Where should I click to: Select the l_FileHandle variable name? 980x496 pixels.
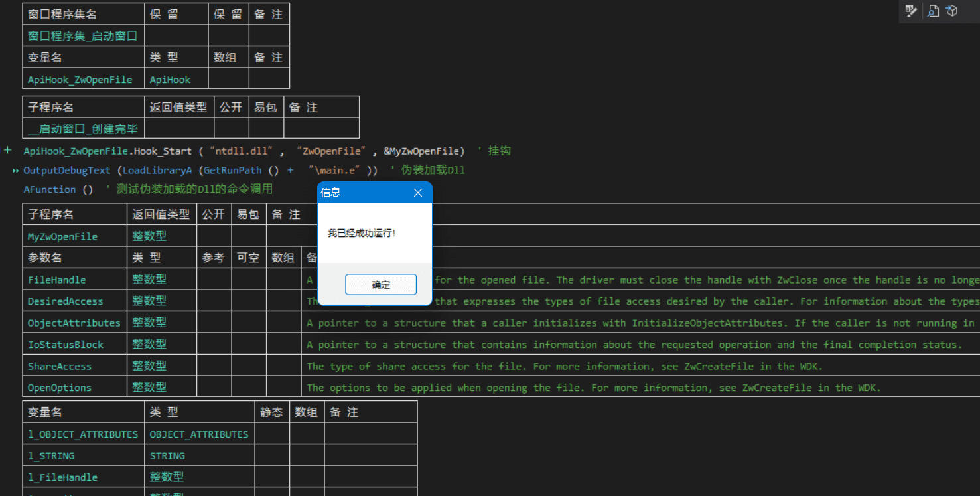click(x=62, y=477)
